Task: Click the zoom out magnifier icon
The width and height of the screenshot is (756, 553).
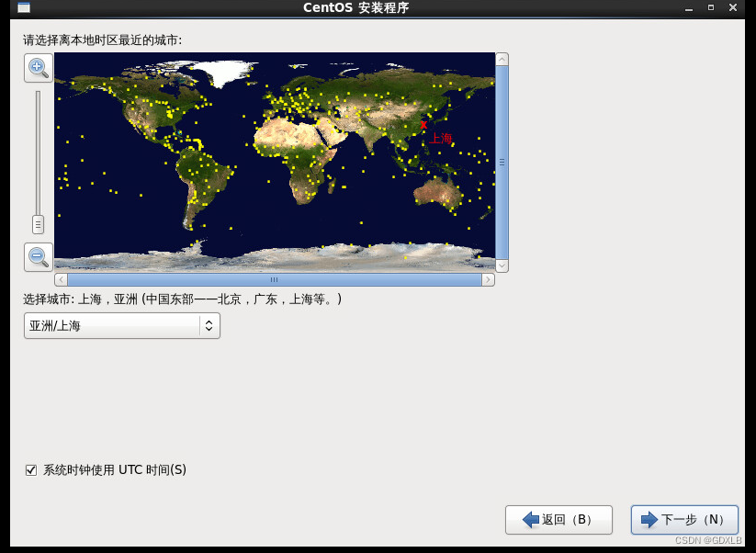Action: point(39,257)
